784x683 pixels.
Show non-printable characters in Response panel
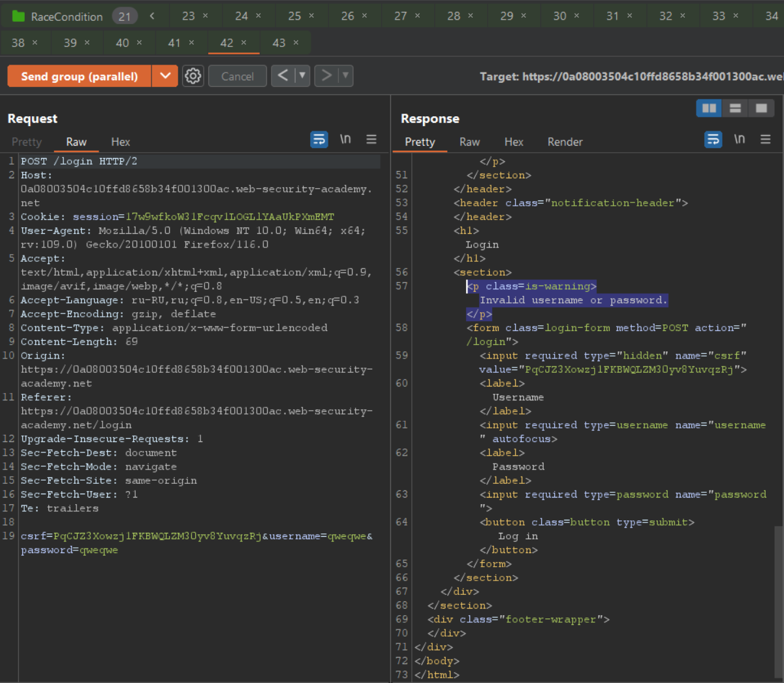740,139
